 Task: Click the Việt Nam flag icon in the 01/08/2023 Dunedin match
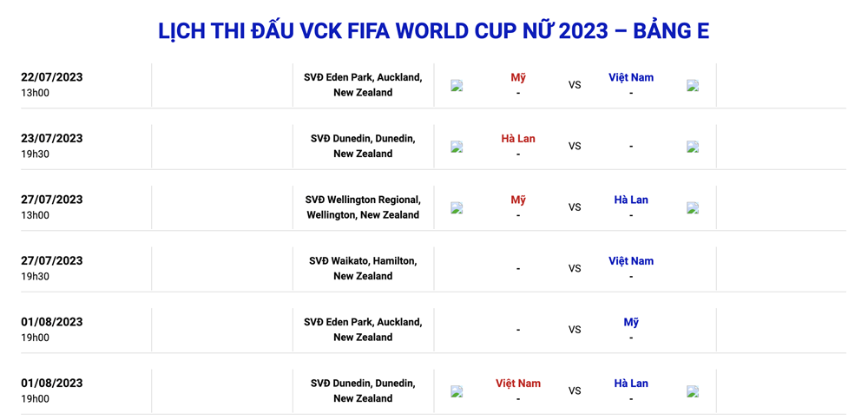pyautogui.click(x=457, y=391)
